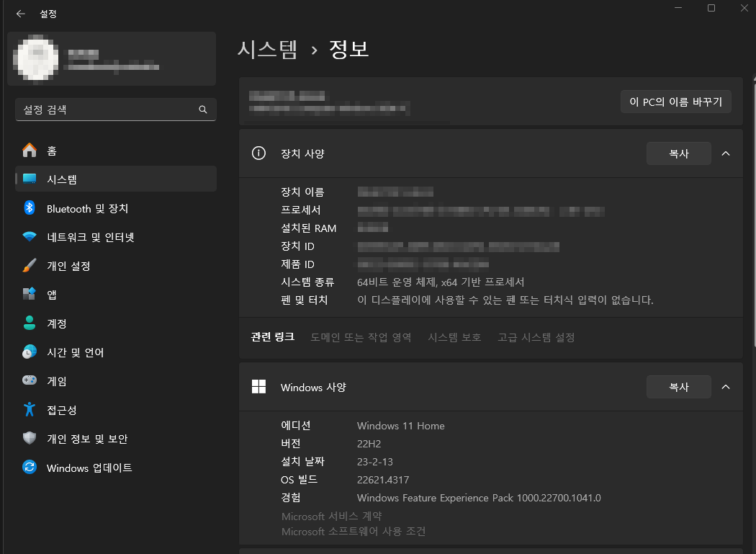Click the magnifier icon in 설정 검색 box
The image size is (756, 554).
pos(203,110)
